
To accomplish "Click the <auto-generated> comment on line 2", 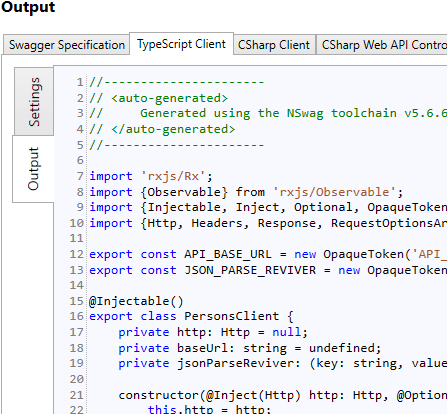I will tap(159, 98).
